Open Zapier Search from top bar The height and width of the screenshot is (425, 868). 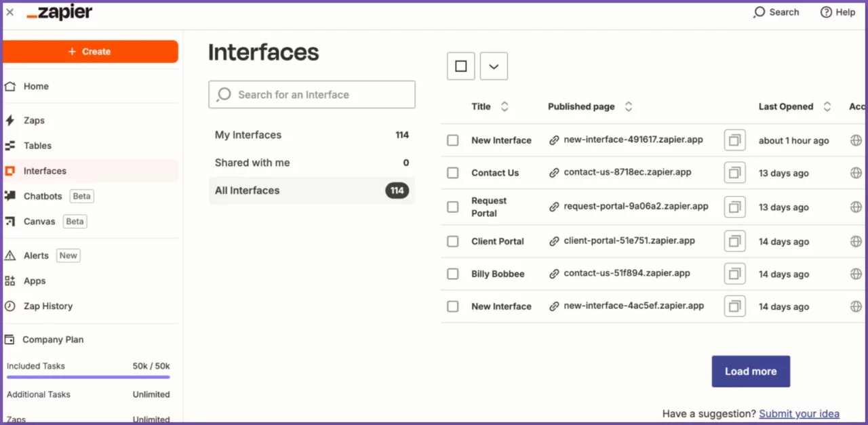click(776, 12)
